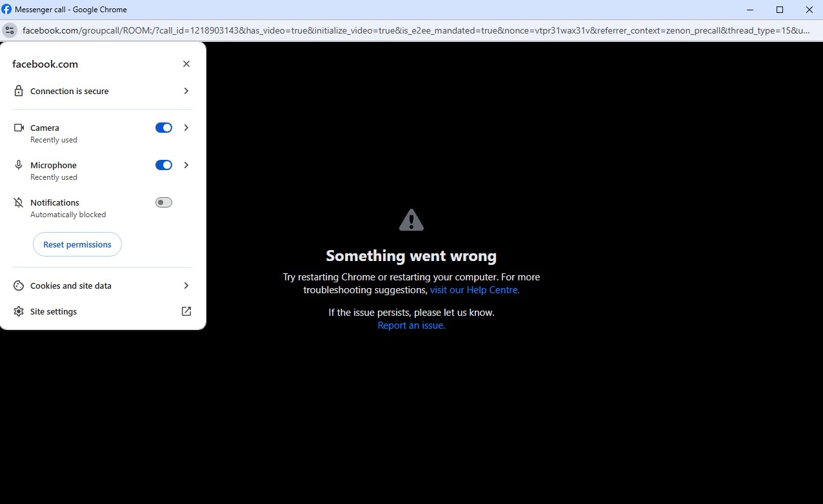Expand Connection is secure details arrow
Viewport: 823px width, 504px height.
[186, 91]
